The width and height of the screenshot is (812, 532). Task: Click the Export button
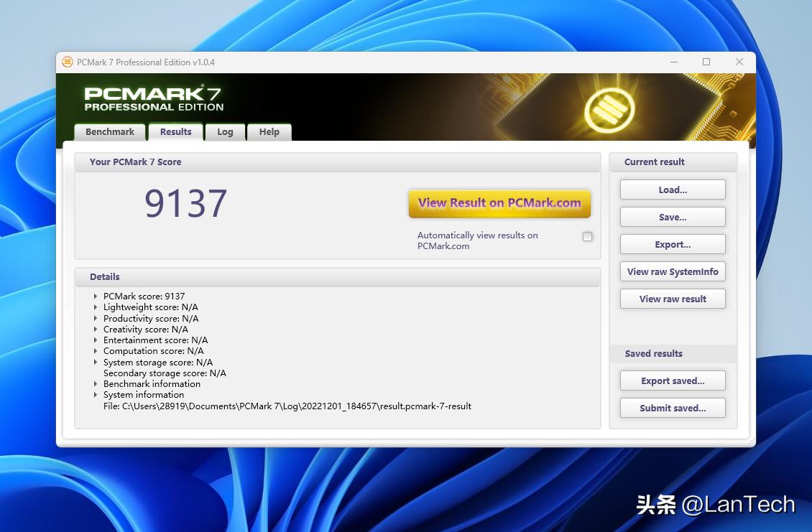click(x=673, y=243)
